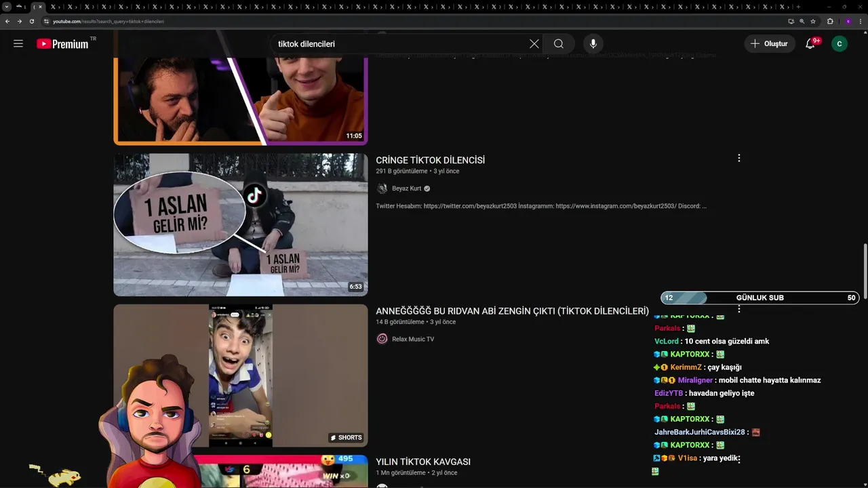Click the Twitter Hesabım description text
Image resolution: width=868 pixels, height=488 pixels.
tap(541, 206)
